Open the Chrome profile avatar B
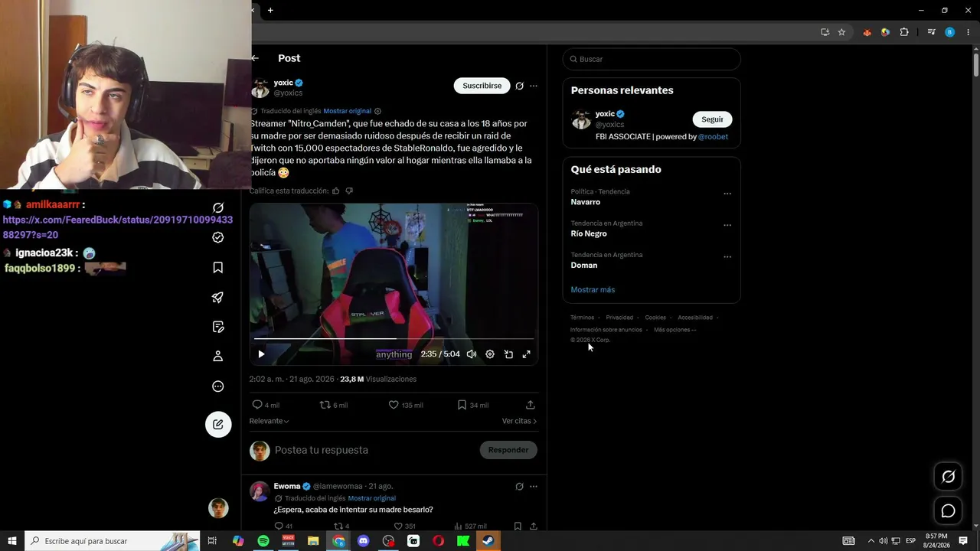The image size is (980, 551). [950, 32]
